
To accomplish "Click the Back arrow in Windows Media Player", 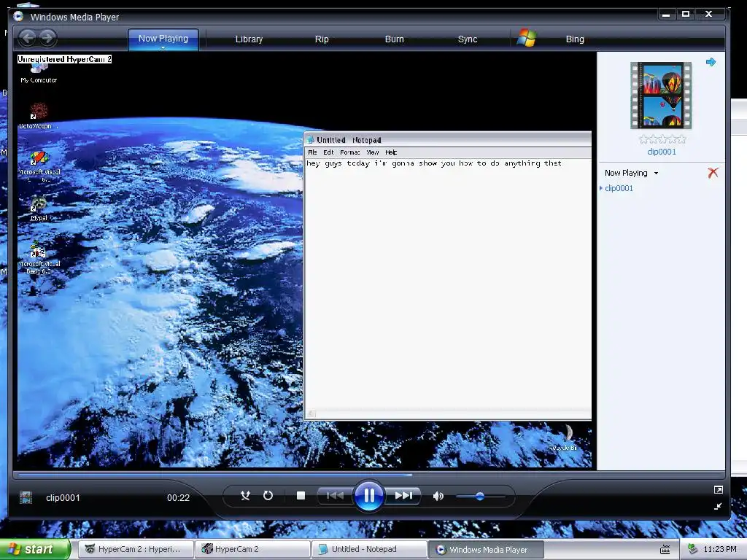I will coord(28,38).
